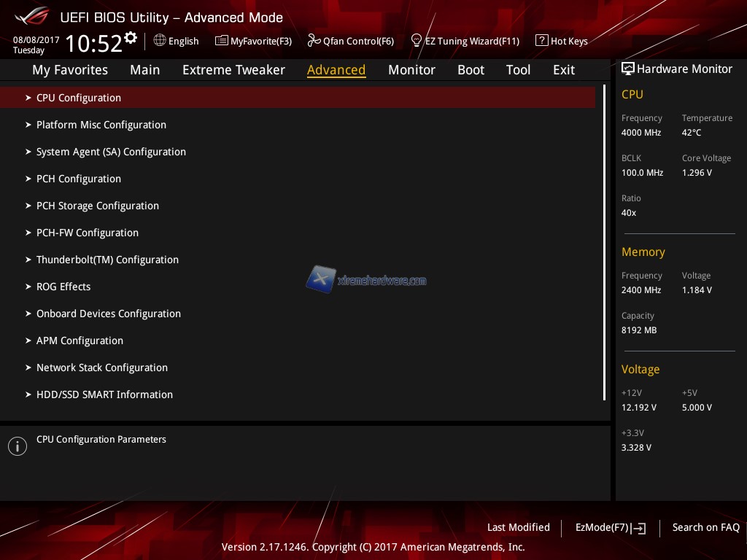This screenshot has width=747, height=560.
Task: Switch to Extreme Tweaker tab
Action: (x=233, y=70)
